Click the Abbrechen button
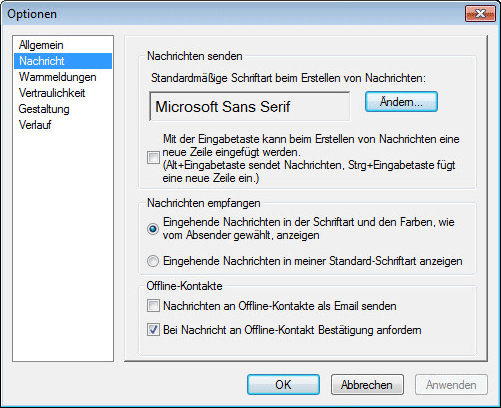 click(x=367, y=385)
